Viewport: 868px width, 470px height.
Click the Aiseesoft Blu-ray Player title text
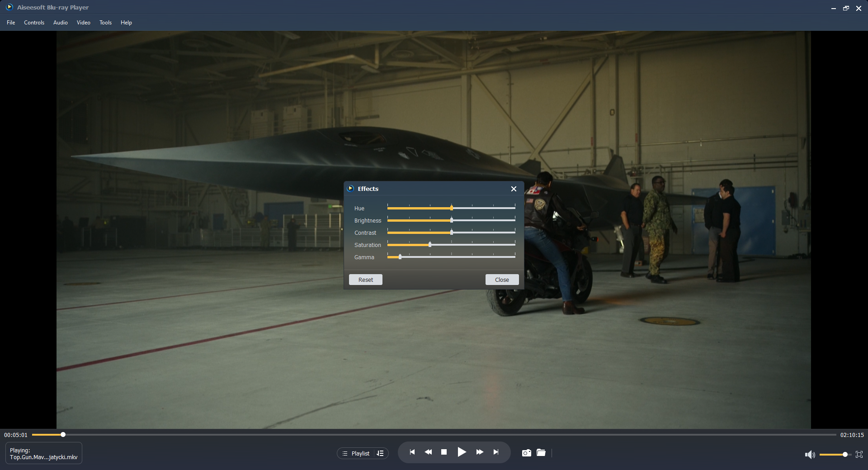coord(53,7)
